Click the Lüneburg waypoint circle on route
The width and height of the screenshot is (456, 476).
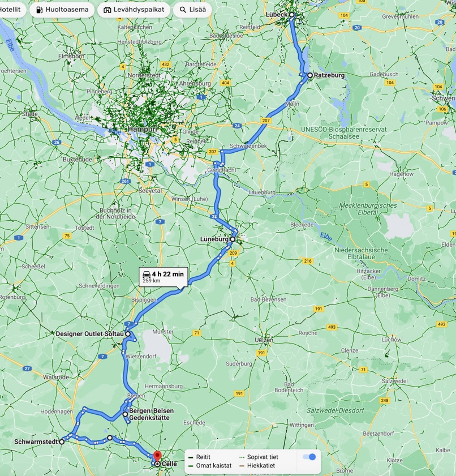pyautogui.click(x=233, y=239)
